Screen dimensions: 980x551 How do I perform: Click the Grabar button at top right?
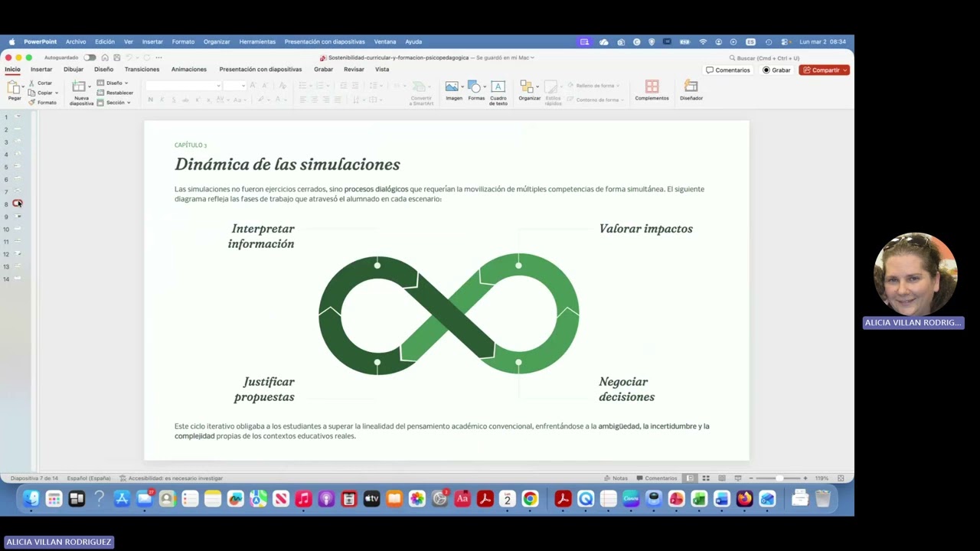click(x=776, y=70)
